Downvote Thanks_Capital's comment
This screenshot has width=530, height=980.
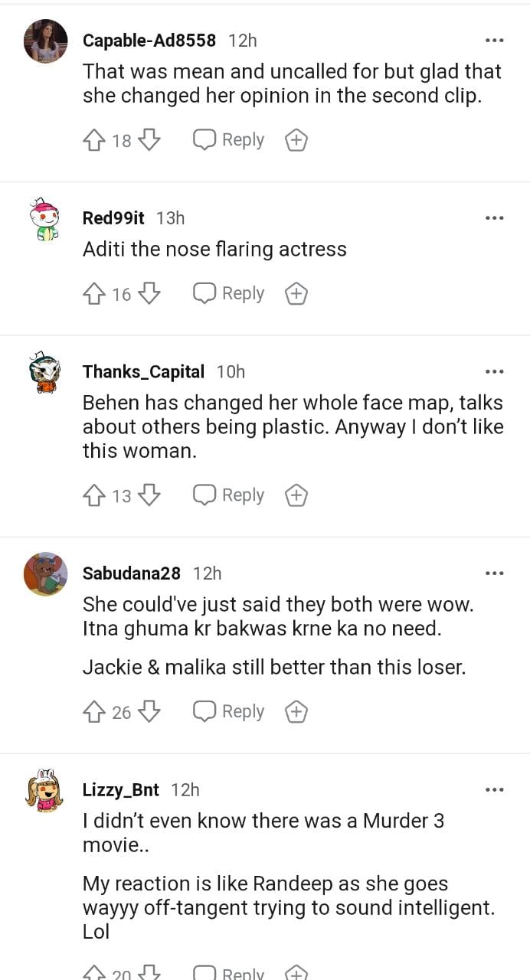[149, 495]
